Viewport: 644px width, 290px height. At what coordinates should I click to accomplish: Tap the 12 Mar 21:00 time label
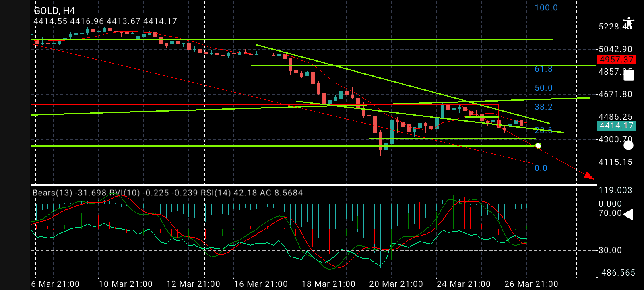pos(193,284)
